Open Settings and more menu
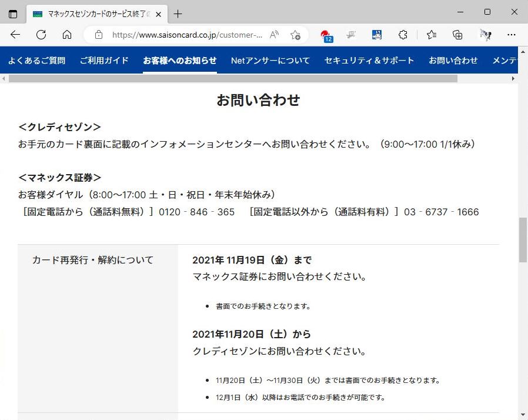 point(511,35)
